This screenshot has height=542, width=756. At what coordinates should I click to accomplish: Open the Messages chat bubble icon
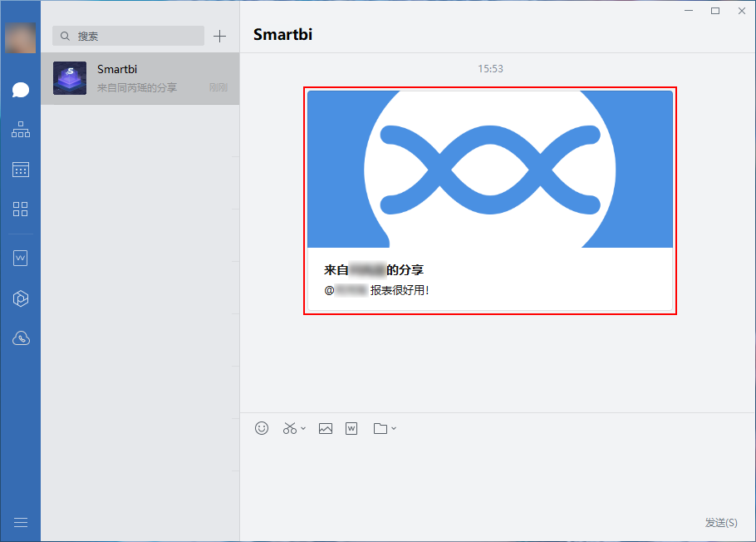(x=21, y=91)
